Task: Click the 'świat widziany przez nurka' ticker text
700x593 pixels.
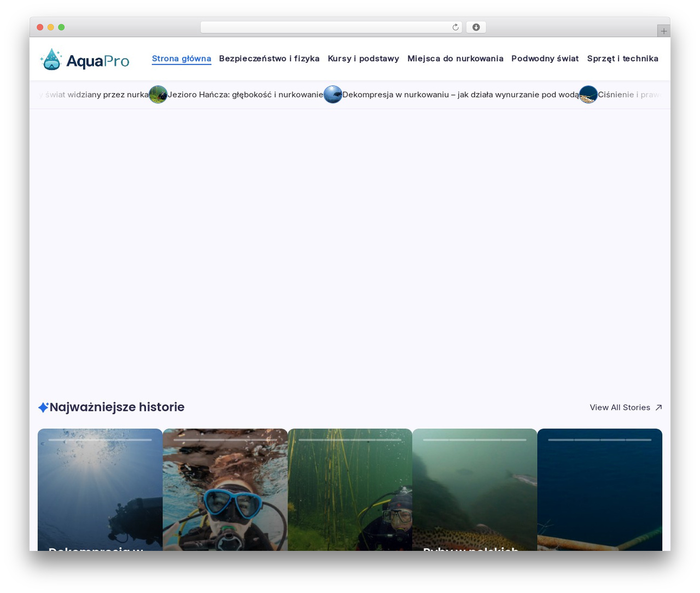Action: point(96,95)
